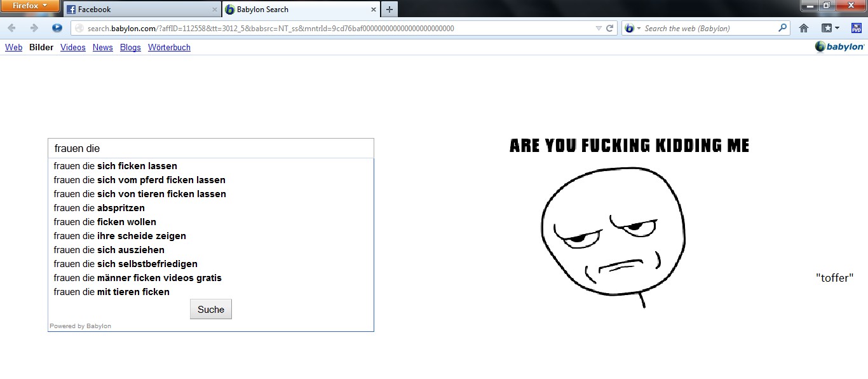Close the Facebook tab
The height and width of the screenshot is (379, 868).
(x=214, y=10)
